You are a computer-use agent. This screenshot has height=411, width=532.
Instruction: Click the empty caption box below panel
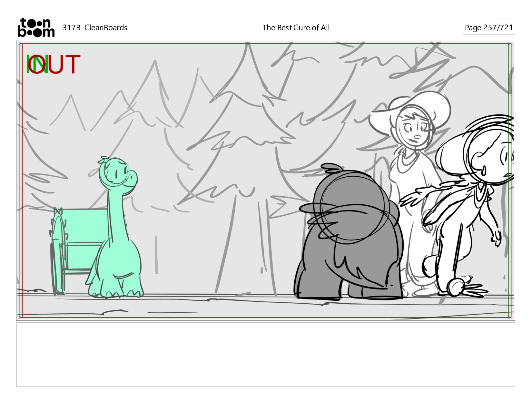(266, 355)
